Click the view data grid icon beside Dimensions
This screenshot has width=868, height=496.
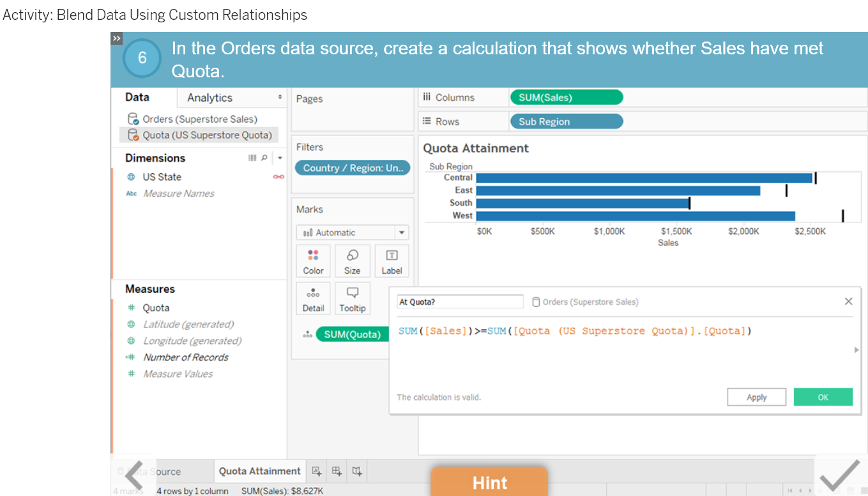point(252,158)
